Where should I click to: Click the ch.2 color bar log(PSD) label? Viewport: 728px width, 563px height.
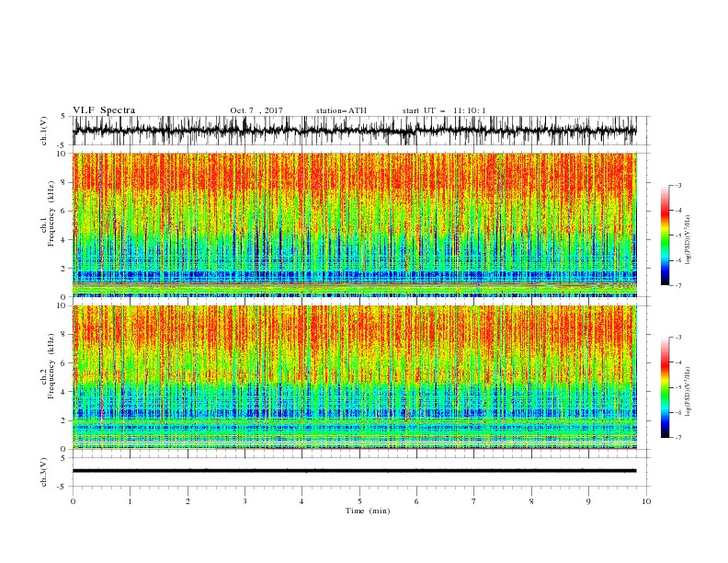688,392
